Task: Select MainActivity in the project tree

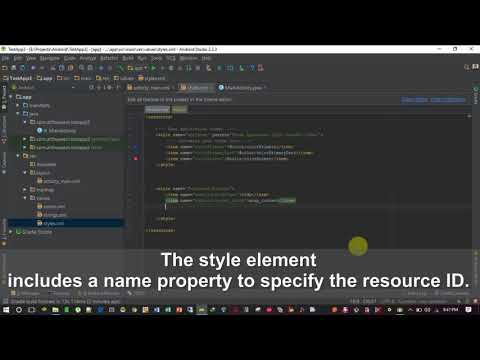Action: (x=57, y=131)
